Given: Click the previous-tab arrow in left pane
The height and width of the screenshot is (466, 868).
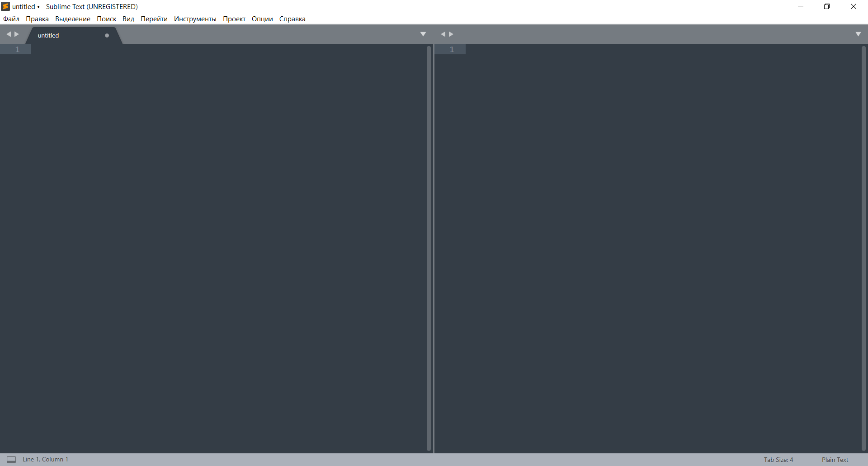Looking at the screenshot, I should (x=9, y=34).
